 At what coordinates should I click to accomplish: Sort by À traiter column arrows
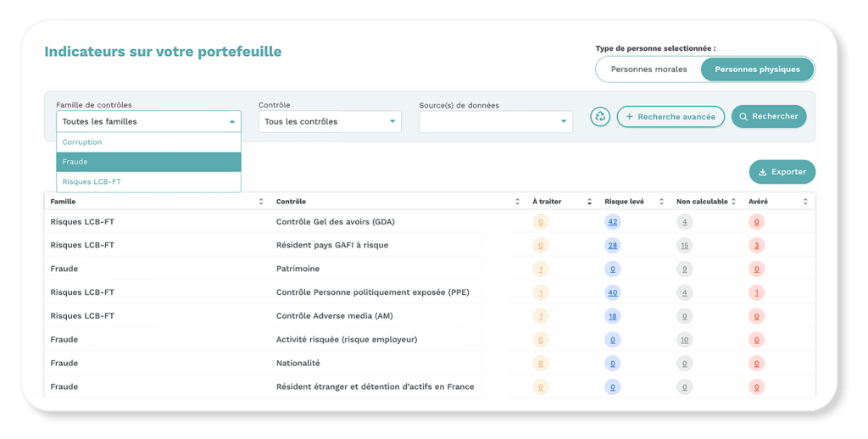pyautogui.click(x=589, y=202)
